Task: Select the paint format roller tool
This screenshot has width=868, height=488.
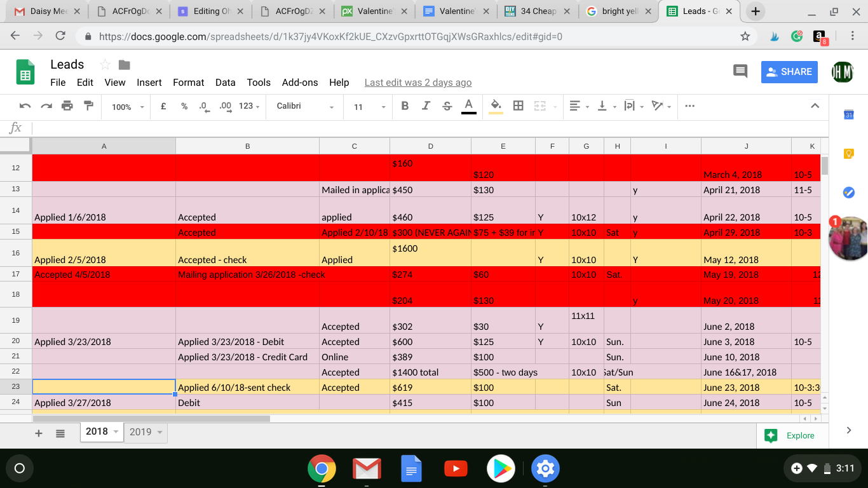Action: click(88, 106)
